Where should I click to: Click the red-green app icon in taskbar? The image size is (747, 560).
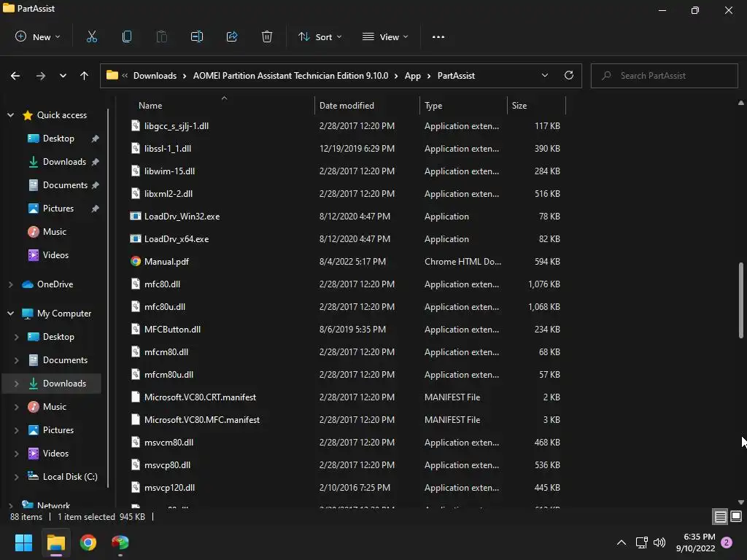coord(120,542)
